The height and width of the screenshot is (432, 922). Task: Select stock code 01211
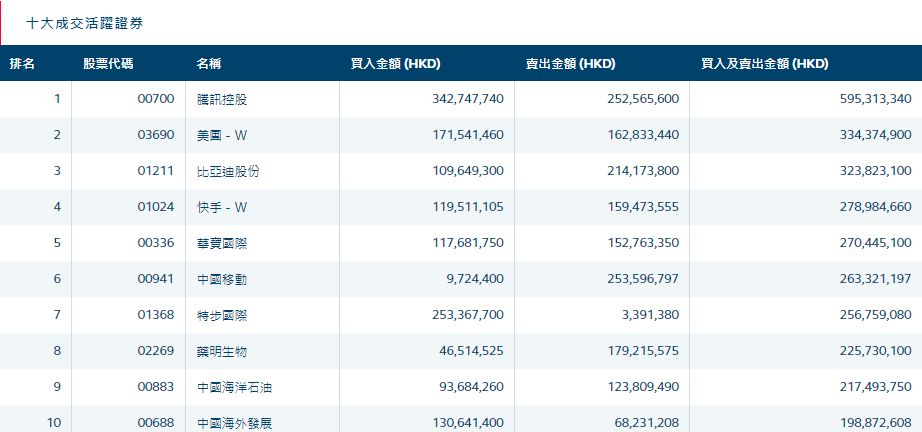pyautogui.click(x=156, y=171)
